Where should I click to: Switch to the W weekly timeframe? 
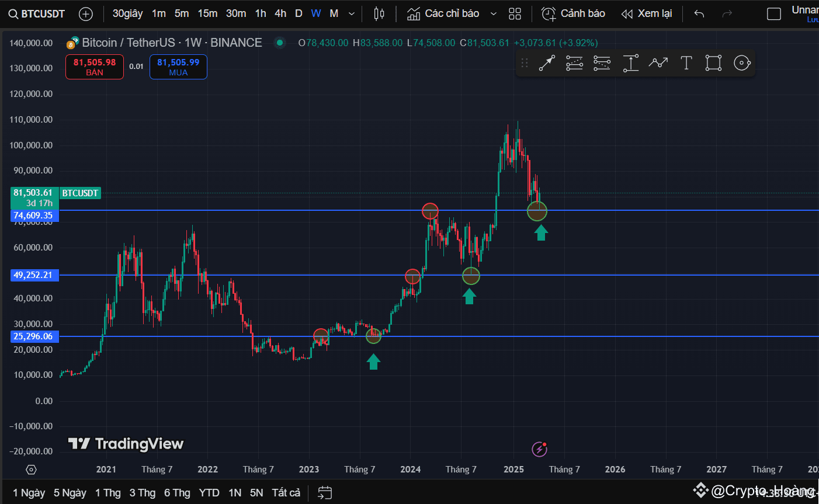coord(315,13)
